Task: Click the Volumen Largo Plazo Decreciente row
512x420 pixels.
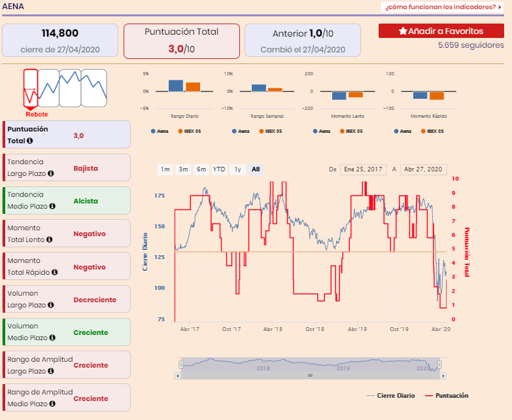Action: pos(67,299)
